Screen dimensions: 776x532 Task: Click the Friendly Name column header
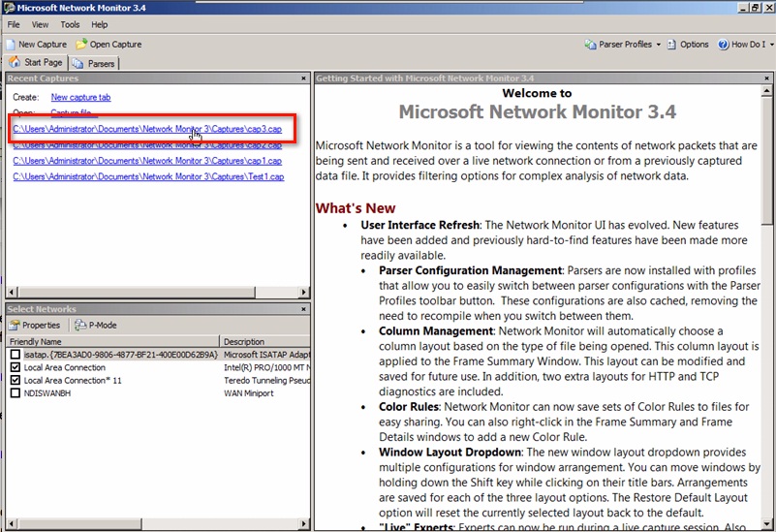click(x=112, y=341)
